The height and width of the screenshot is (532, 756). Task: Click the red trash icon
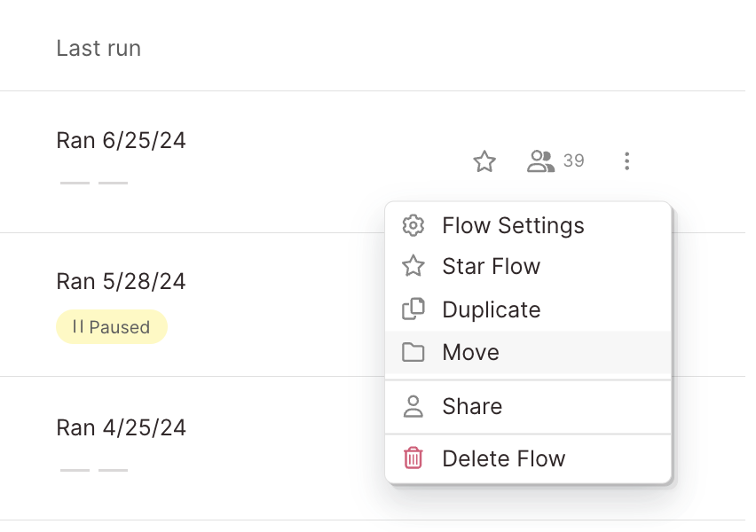click(413, 458)
